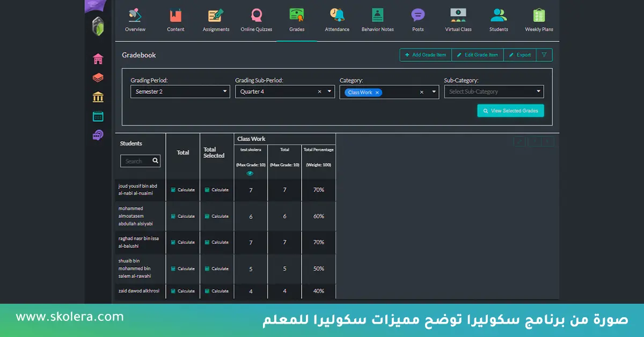Open the Virtual Class icon
644x337 pixels.
[458, 15]
